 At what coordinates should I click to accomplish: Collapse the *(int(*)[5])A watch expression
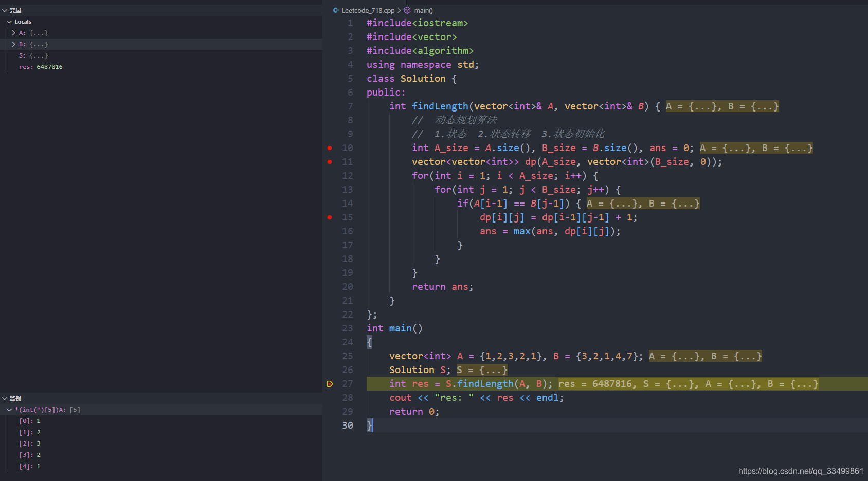9,409
